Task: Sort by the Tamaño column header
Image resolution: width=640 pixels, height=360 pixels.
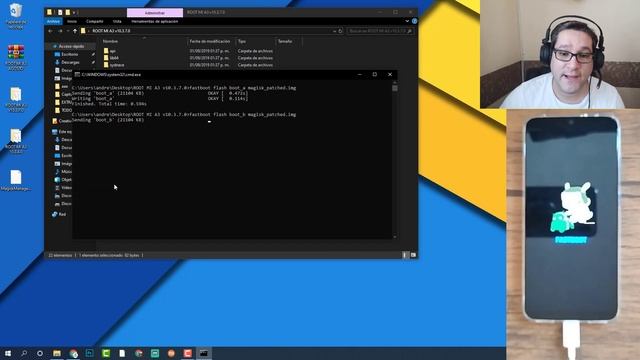Action: pyautogui.click(x=285, y=41)
